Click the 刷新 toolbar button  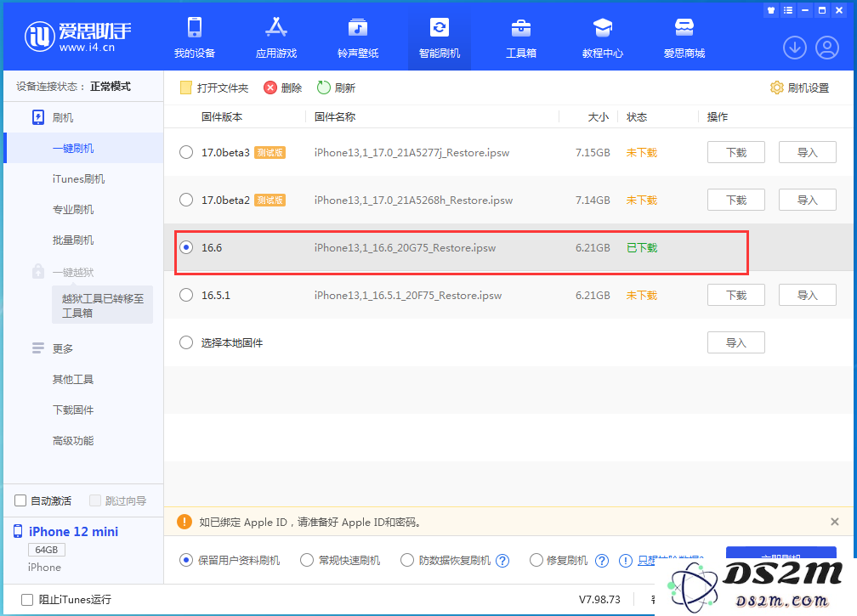click(336, 88)
